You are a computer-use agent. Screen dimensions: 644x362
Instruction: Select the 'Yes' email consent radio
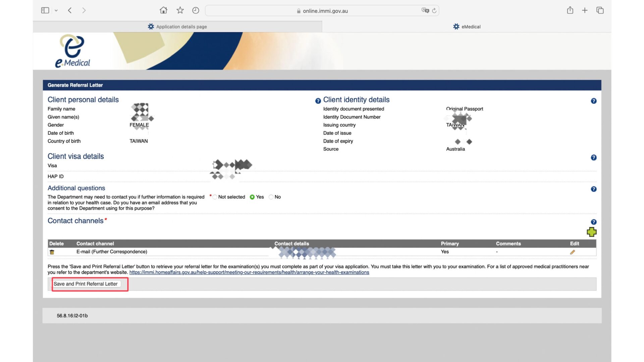pos(252,197)
